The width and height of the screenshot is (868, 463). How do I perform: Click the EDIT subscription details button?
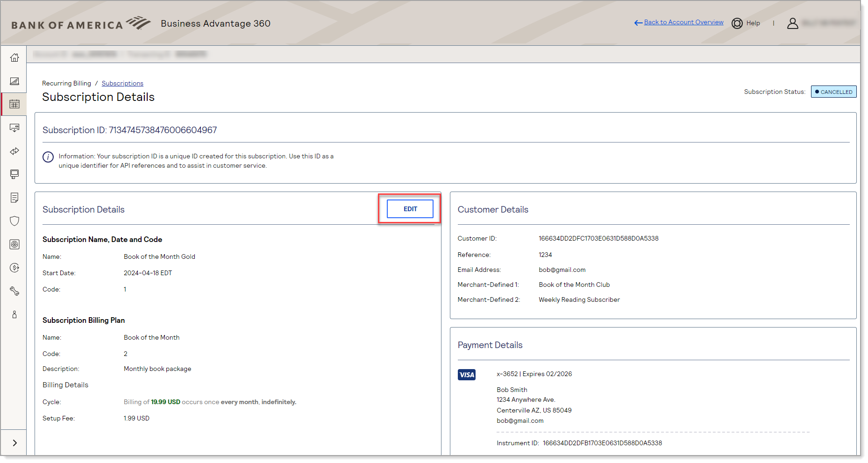click(x=410, y=209)
